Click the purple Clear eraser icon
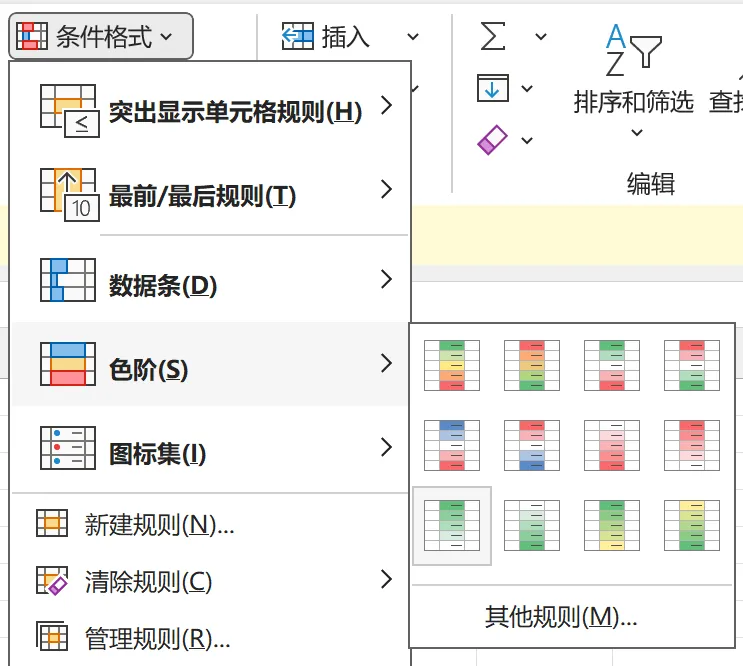 (493, 140)
